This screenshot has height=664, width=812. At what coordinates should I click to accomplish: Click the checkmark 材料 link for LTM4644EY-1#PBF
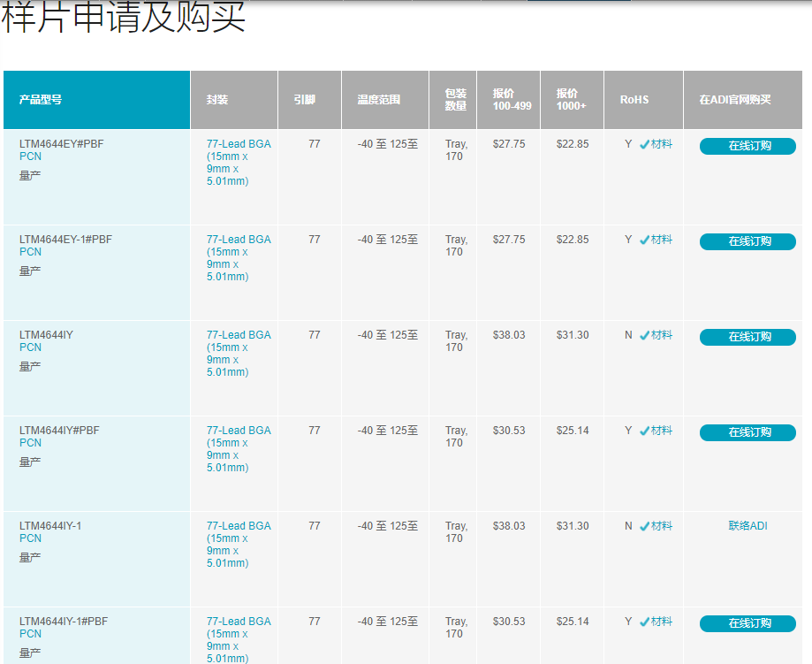pos(656,240)
